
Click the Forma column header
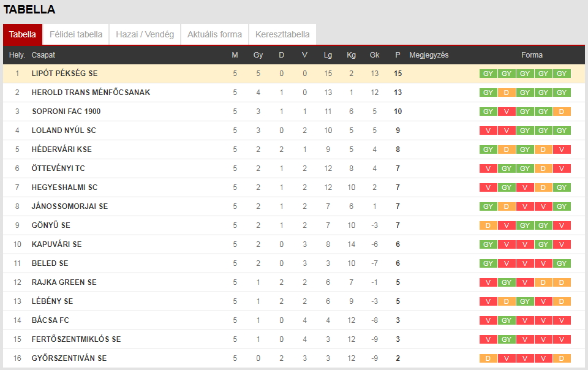(x=532, y=55)
